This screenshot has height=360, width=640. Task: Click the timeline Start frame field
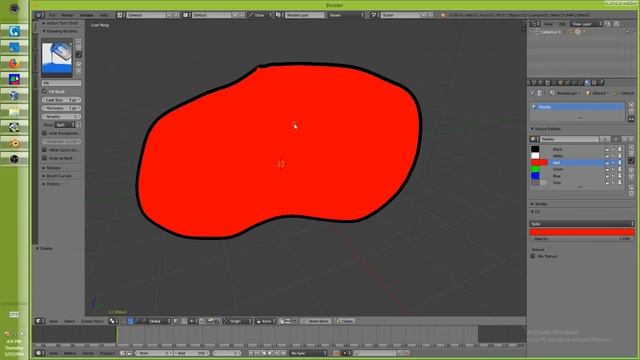coord(153,353)
